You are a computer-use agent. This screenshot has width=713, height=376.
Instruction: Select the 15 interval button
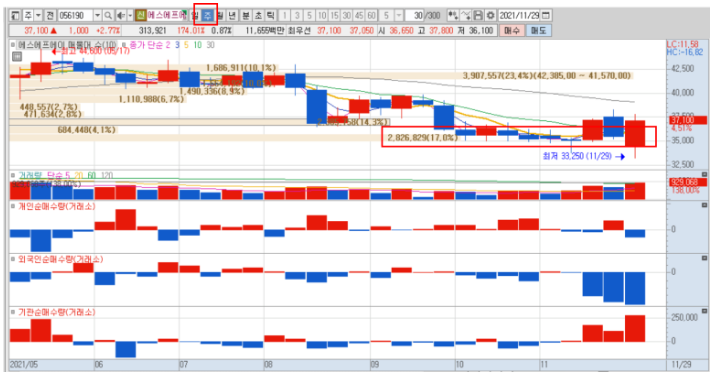click(x=334, y=15)
